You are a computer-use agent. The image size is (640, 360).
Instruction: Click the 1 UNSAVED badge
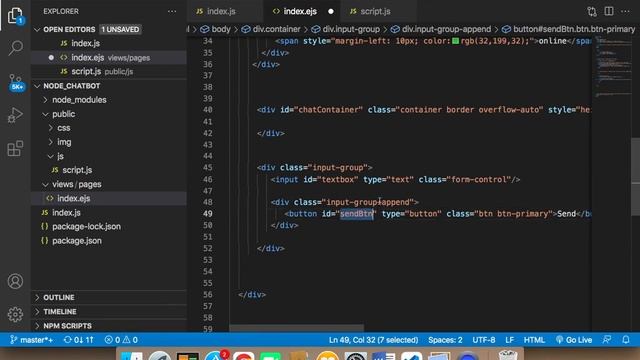(120, 29)
